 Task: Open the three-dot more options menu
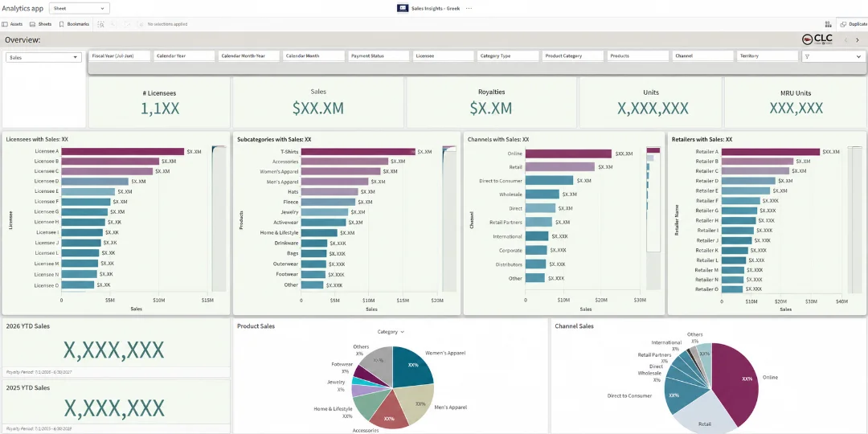469,8
